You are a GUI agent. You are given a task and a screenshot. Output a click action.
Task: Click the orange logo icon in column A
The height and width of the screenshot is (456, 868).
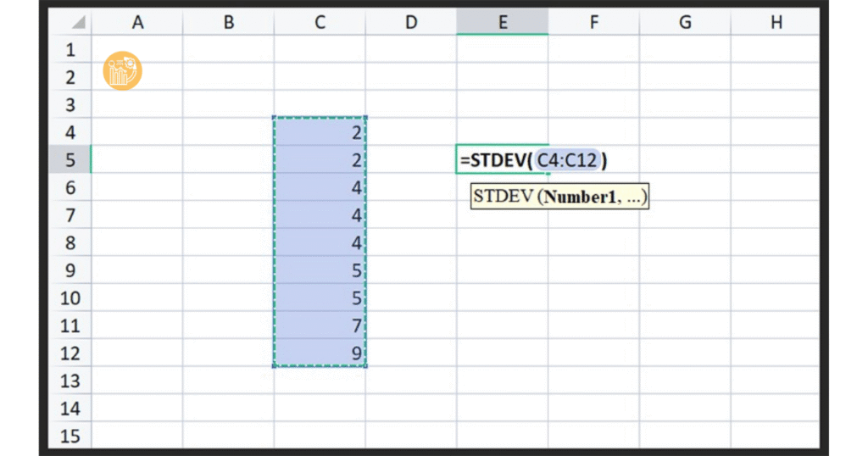point(122,71)
